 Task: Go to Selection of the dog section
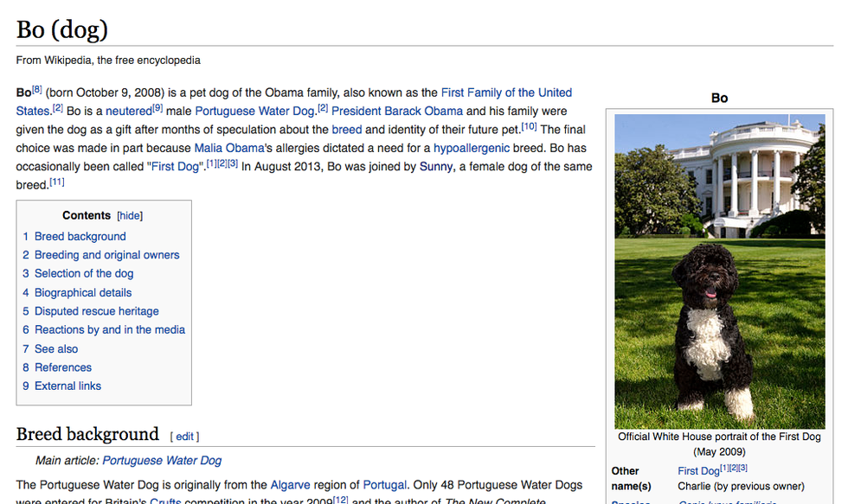[84, 274]
